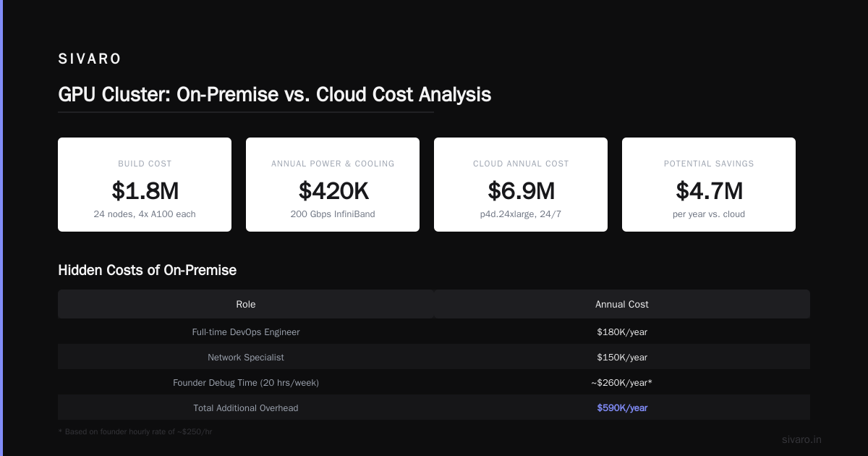Image resolution: width=868 pixels, height=456 pixels.
Task: Open the Annual Power & Cooling card
Action: tap(333, 185)
